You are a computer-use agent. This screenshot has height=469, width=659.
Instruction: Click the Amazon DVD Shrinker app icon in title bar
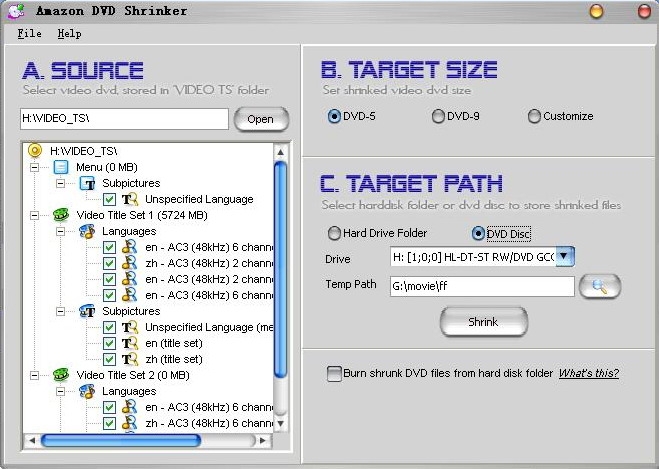(16, 11)
